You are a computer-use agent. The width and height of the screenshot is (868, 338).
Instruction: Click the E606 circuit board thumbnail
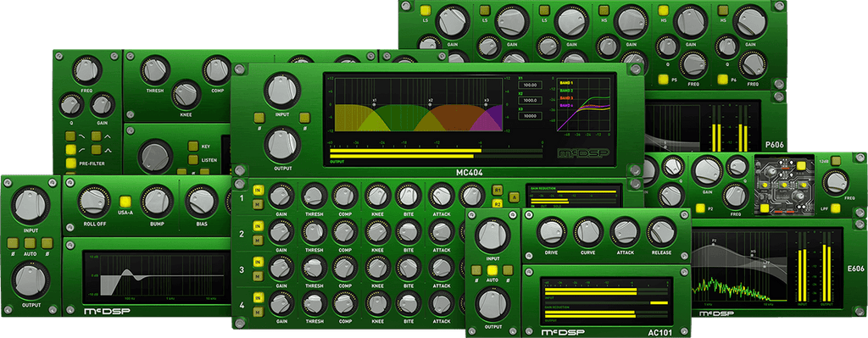click(x=784, y=186)
